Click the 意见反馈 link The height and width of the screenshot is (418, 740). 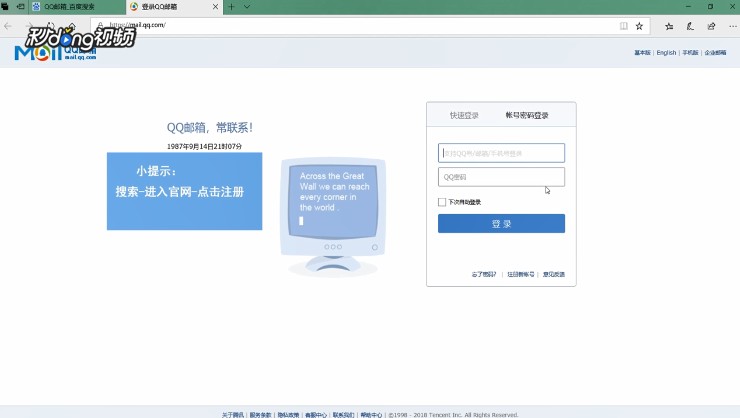click(554, 274)
